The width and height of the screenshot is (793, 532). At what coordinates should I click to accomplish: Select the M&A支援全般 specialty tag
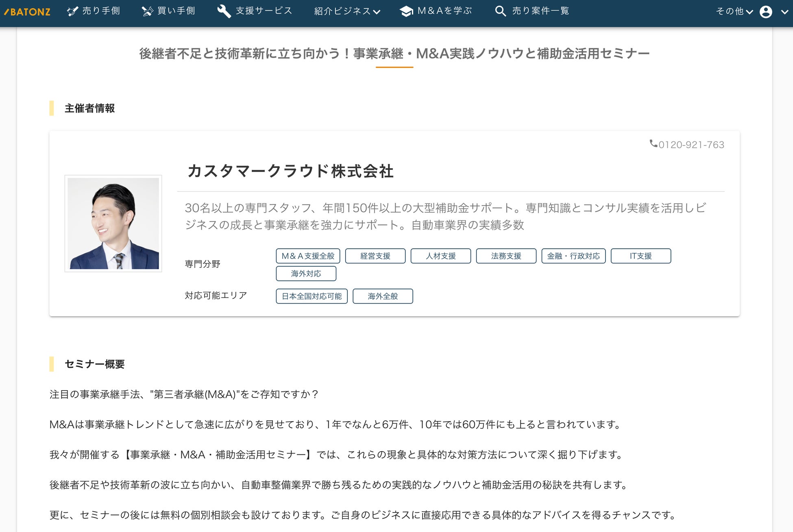308,256
